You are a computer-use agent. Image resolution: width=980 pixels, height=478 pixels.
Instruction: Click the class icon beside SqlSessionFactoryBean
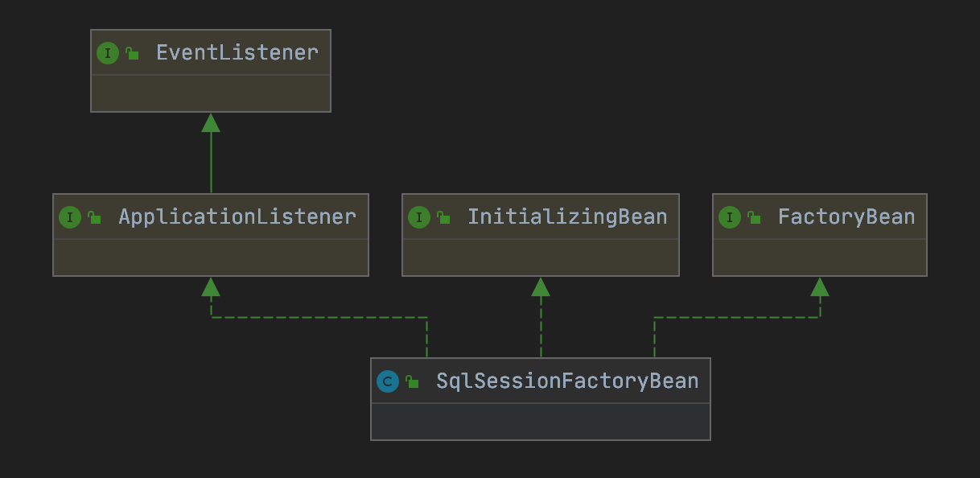[x=388, y=381]
